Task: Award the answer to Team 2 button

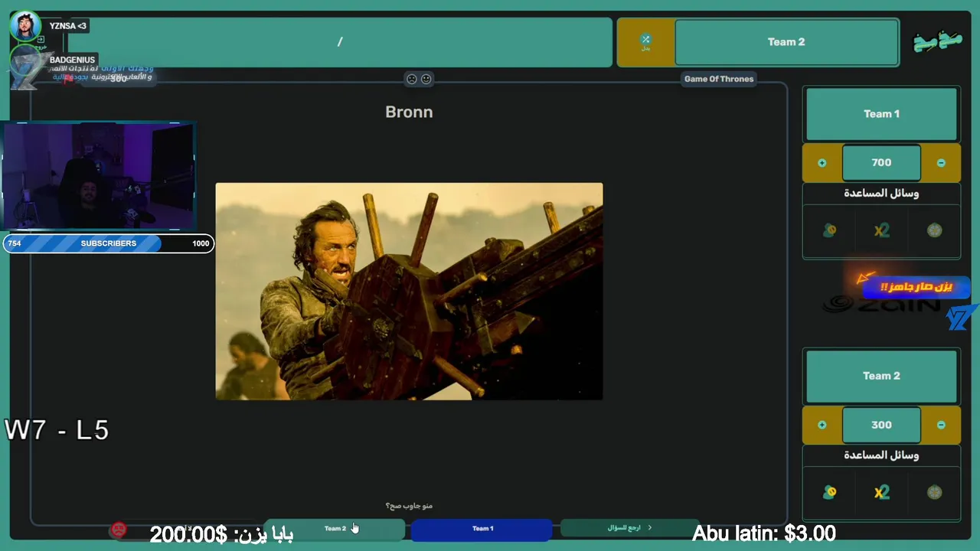Action: [335, 529]
